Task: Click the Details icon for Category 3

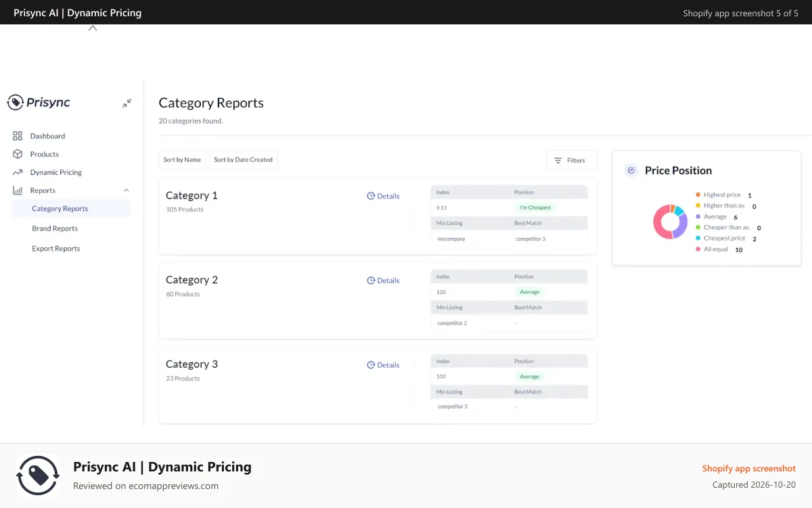Action: click(371, 365)
